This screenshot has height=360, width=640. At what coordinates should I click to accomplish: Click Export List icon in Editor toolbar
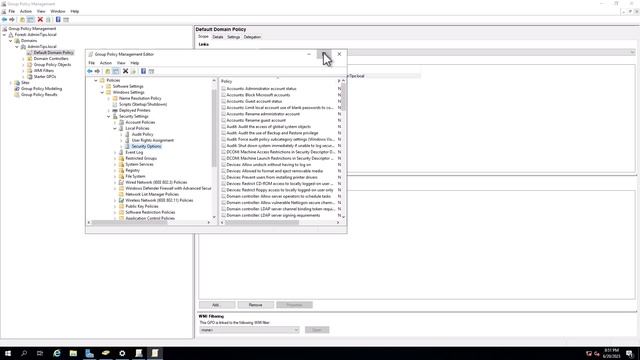point(133,71)
